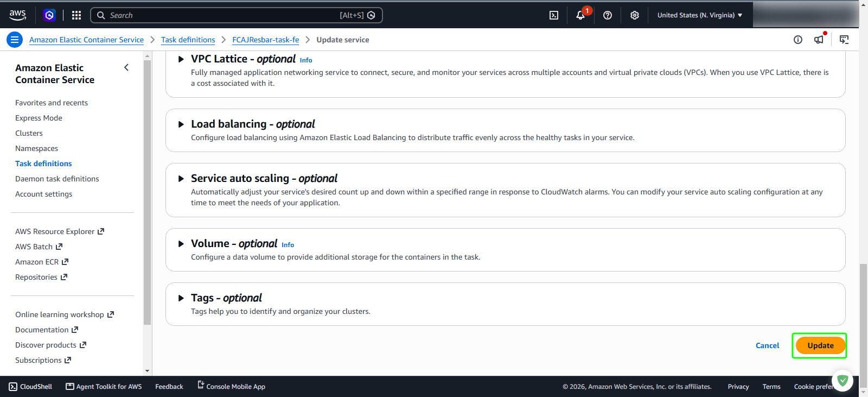Open Namespaces in the sidebar

tap(36, 148)
